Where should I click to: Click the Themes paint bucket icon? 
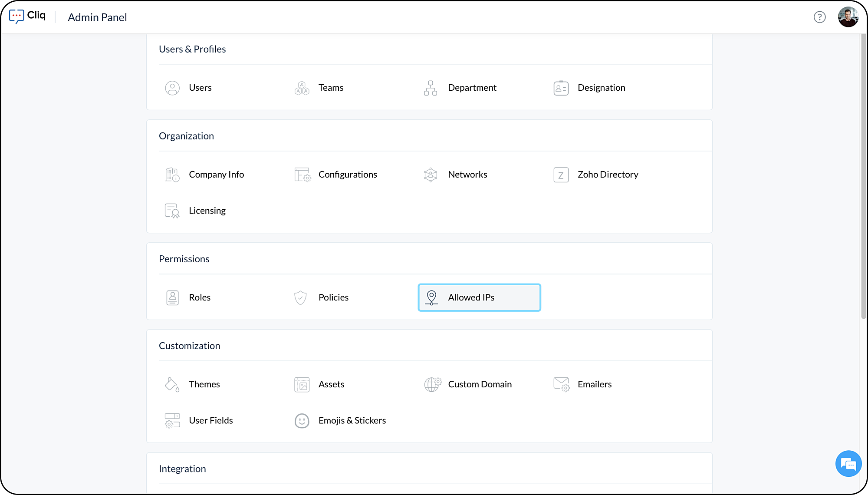click(172, 385)
